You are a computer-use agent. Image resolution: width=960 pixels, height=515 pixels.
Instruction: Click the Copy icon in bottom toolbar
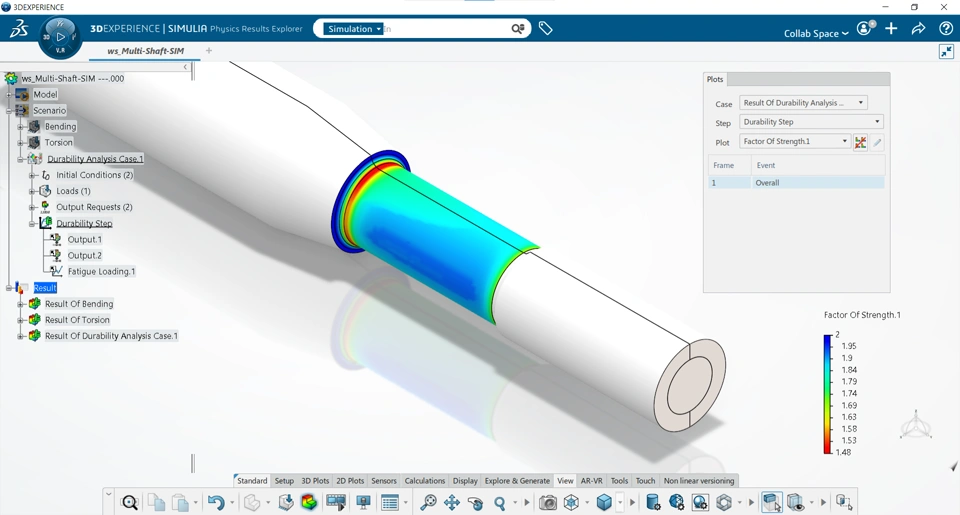click(157, 503)
